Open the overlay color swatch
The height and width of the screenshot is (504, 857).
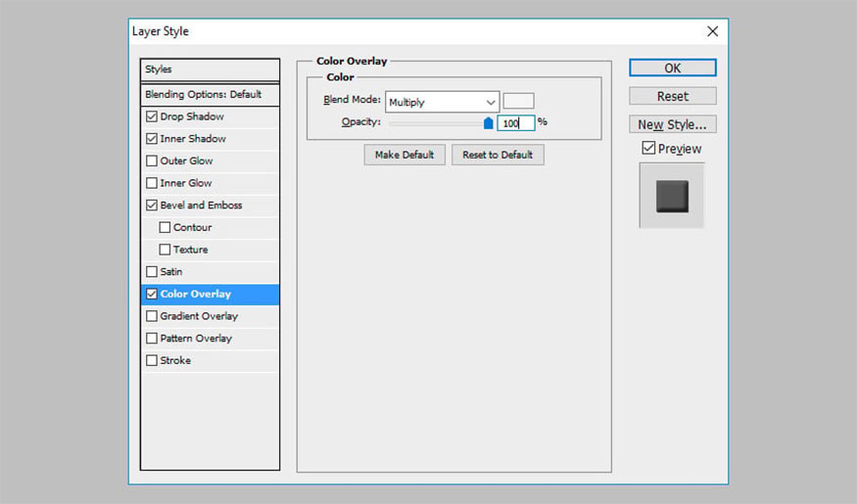(x=518, y=101)
